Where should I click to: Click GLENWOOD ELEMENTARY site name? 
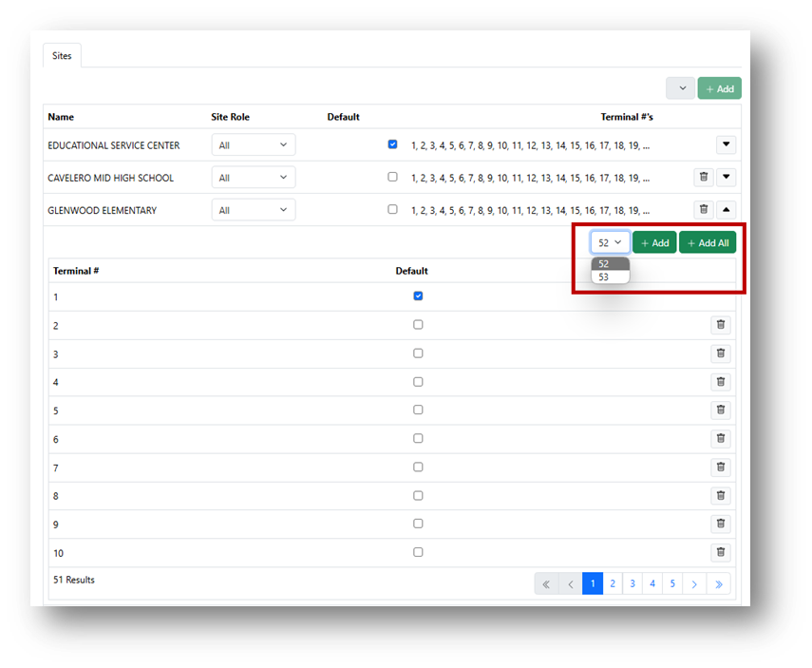[102, 210]
